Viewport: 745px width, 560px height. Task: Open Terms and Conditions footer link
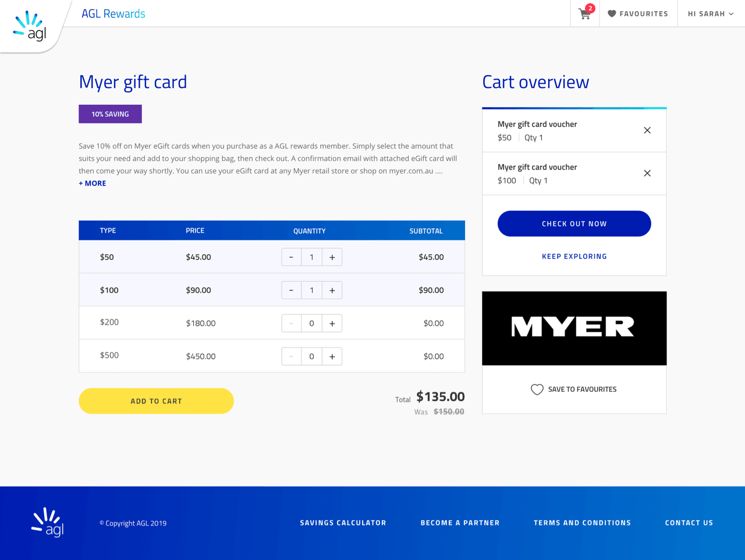[582, 523]
